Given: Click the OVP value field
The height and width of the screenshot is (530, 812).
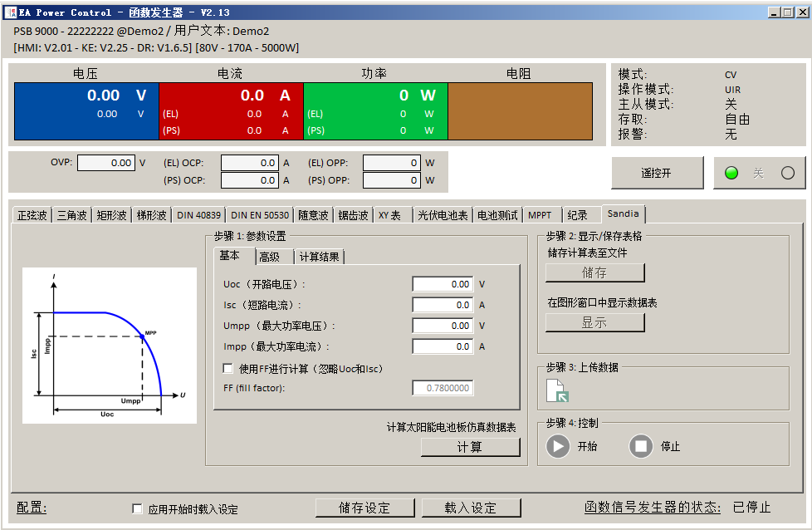Looking at the screenshot, I should click(x=106, y=163).
